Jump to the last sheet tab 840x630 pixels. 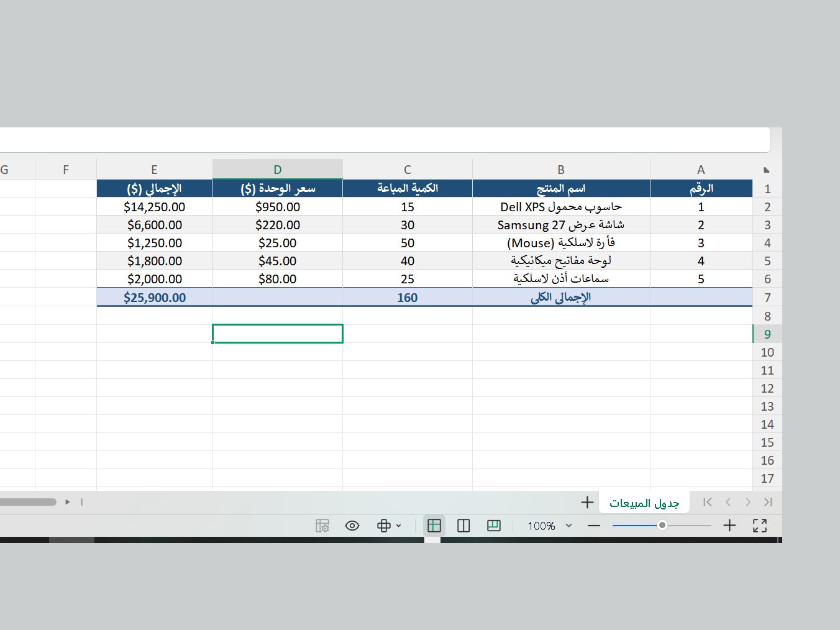708,502
